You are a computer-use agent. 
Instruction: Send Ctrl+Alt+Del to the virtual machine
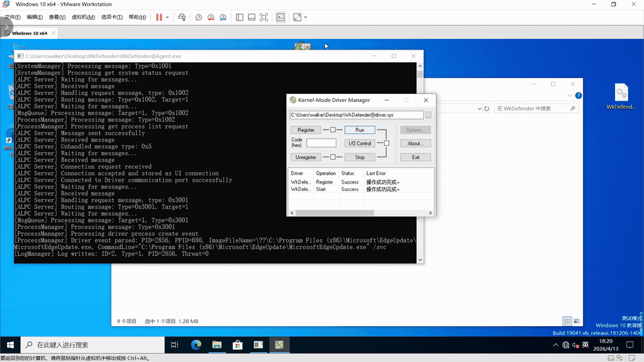pos(182,17)
